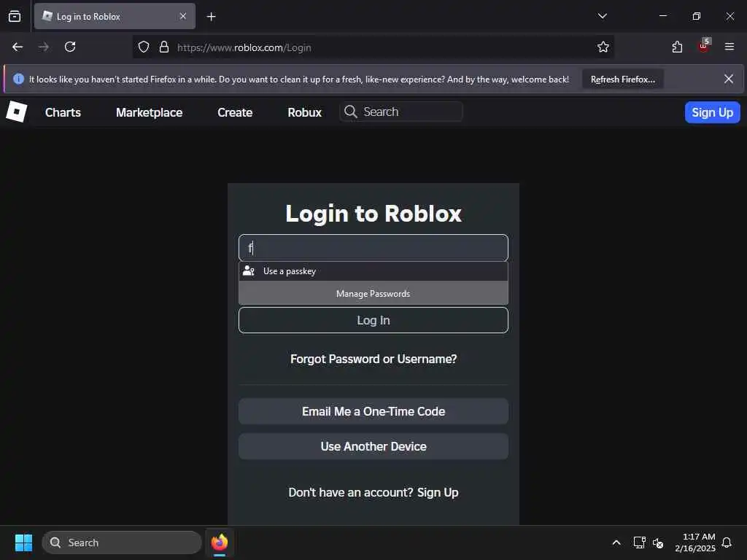Screen dimensions: 747x560
Task: Open a new tab with the plus icon
Action: coord(211,17)
